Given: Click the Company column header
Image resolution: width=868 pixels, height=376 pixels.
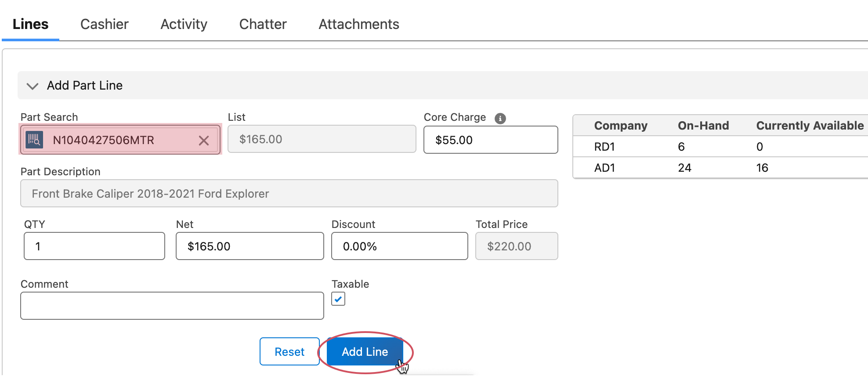Looking at the screenshot, I should point(621,126).
